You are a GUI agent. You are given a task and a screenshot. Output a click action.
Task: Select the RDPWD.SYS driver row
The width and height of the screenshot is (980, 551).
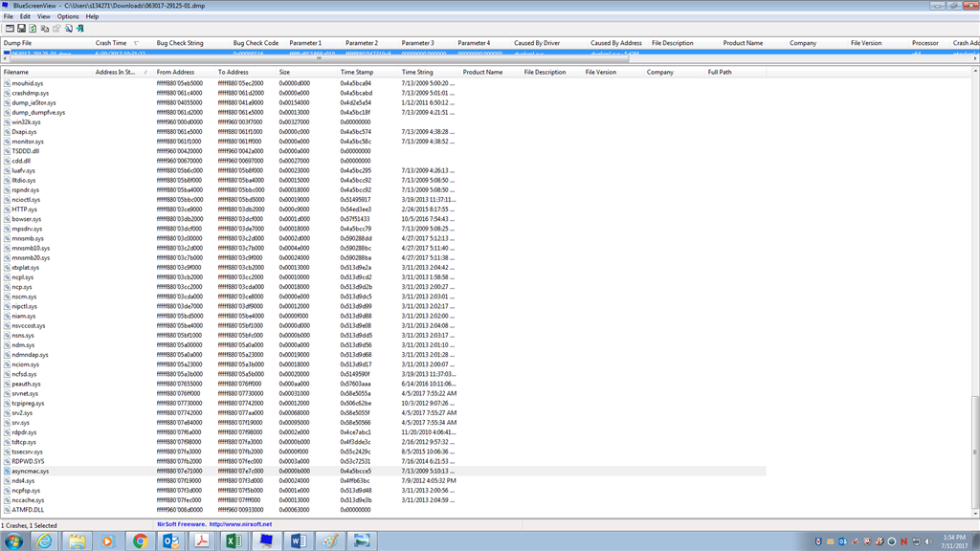(x=383, y=462)
